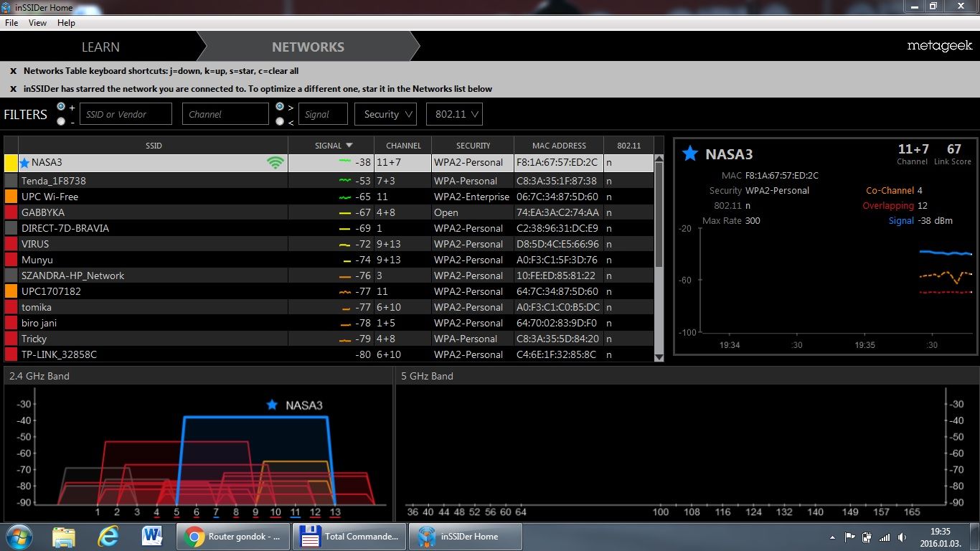Sort by SECURITY column header

pyautogui.click(x=473, y=145)
